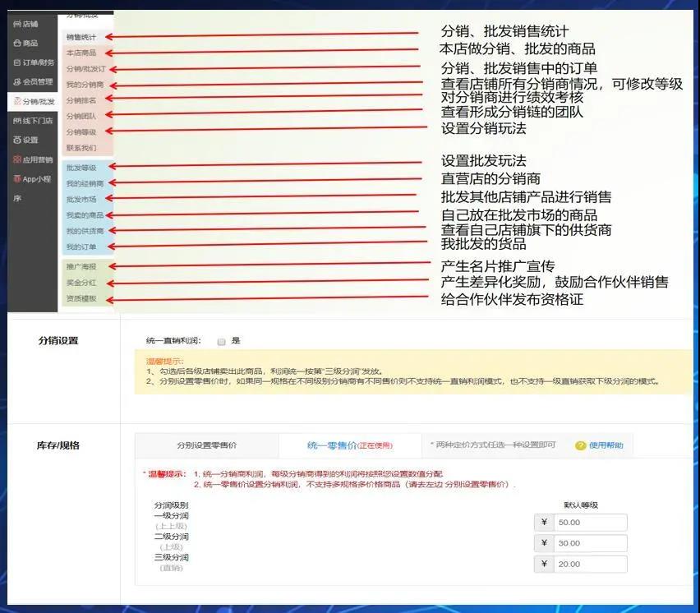Open the 商品 products section icon

17,44
